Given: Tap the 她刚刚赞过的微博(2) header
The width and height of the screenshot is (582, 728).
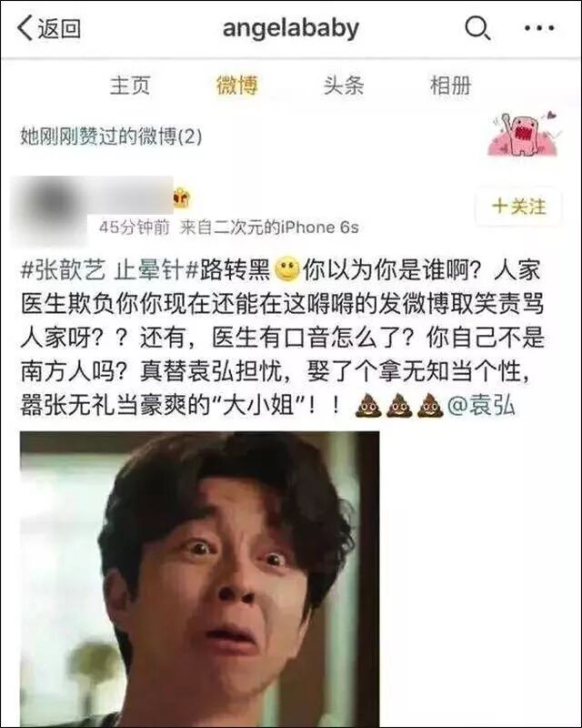Looking at the screenshot, I should [x=111, y=136].
